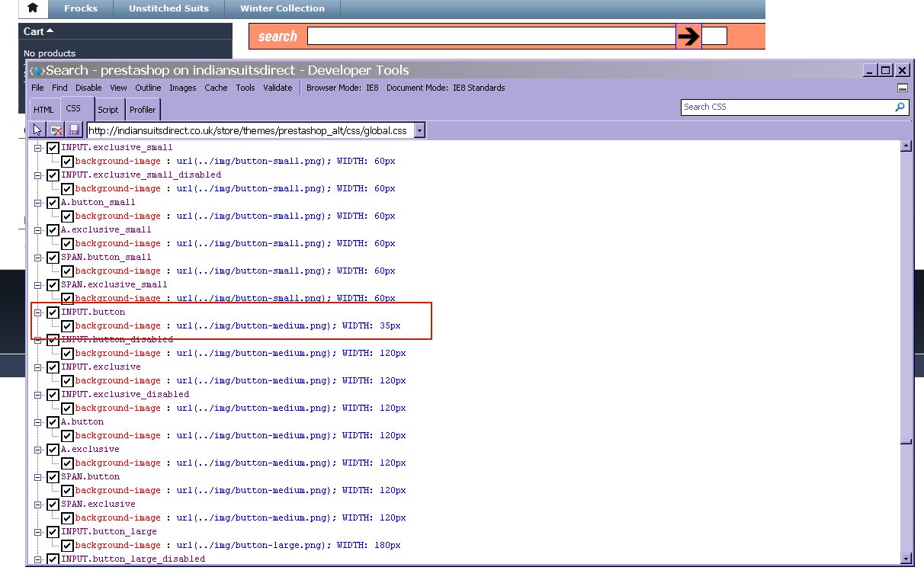This screenshot has width=924, height=580.
Task: Disable background-image property under INPUT.button
Action: pos(67,326)
